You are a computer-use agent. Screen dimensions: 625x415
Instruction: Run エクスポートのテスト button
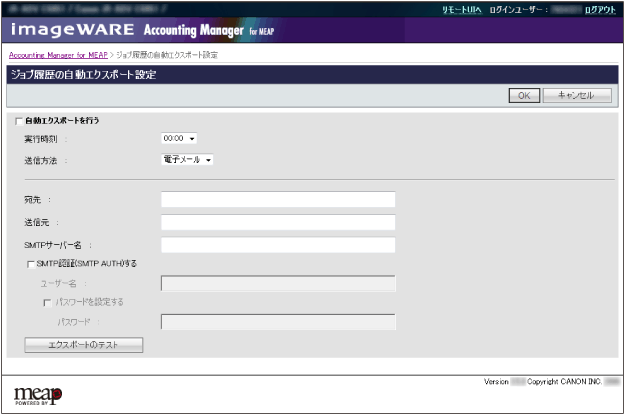[83, 345]
